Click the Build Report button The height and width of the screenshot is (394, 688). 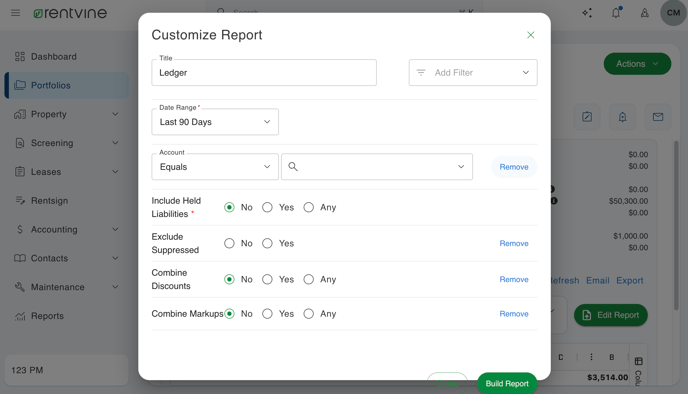[507, 383]
